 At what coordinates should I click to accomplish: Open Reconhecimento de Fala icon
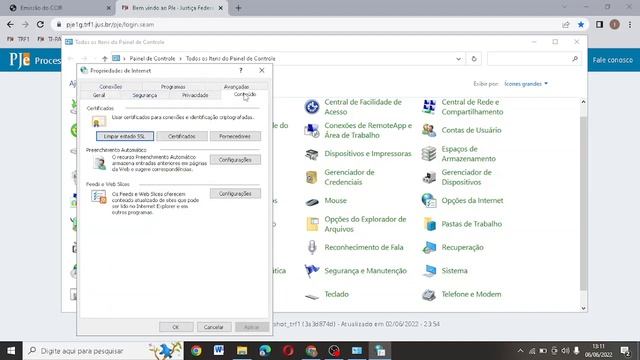coord(312,247)
